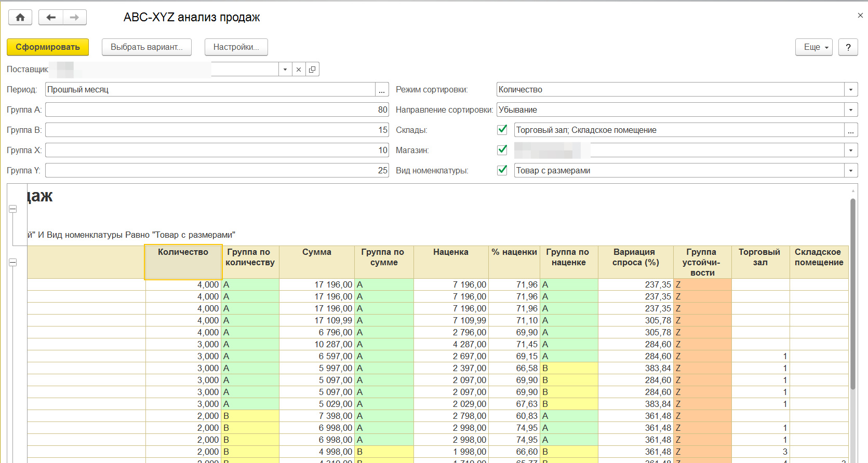
Task: Open period selection ellipsis button
Action: (382, 90)
